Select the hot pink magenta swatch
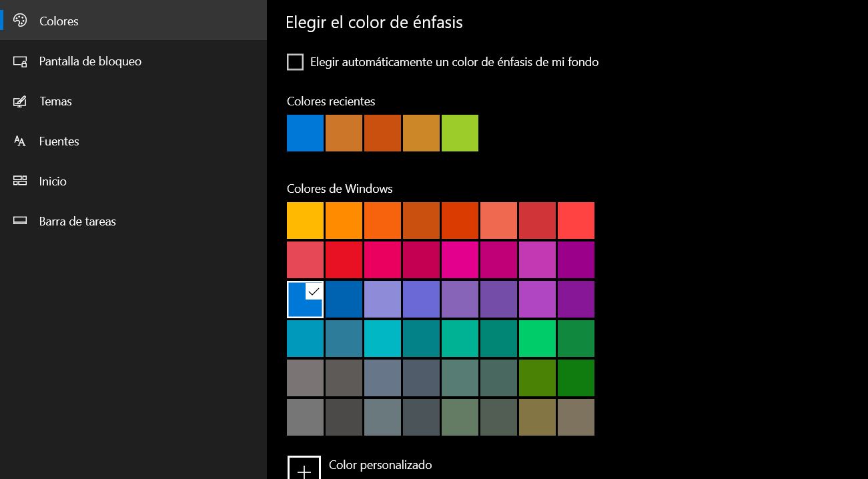Screen dimensions: 868x479 pos(460,260)
